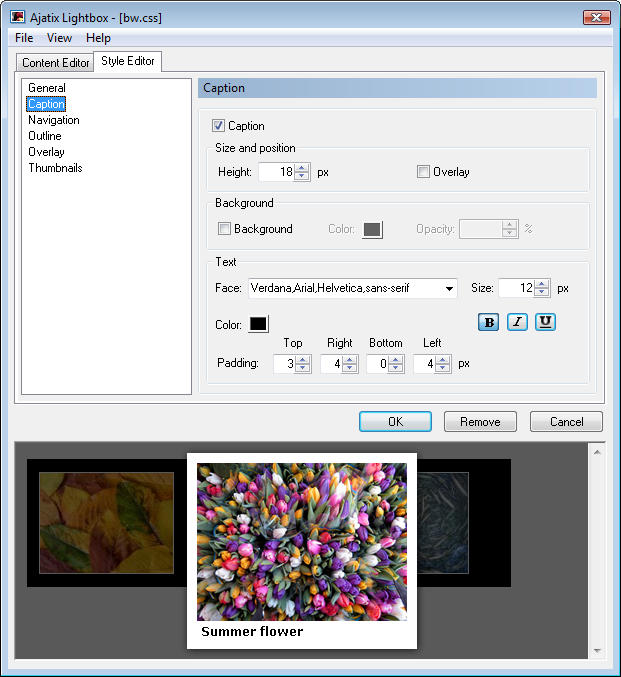
Task: Select Overlay in the style list
Action: click(x=47, y=152)
